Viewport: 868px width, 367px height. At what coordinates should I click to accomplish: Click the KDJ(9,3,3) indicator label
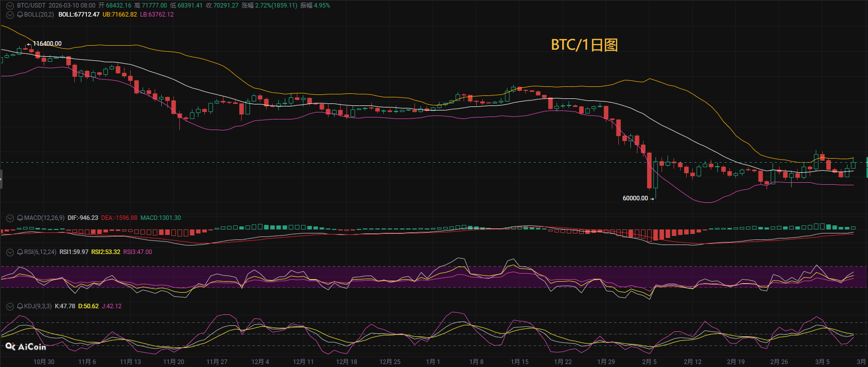coord(38,306)
